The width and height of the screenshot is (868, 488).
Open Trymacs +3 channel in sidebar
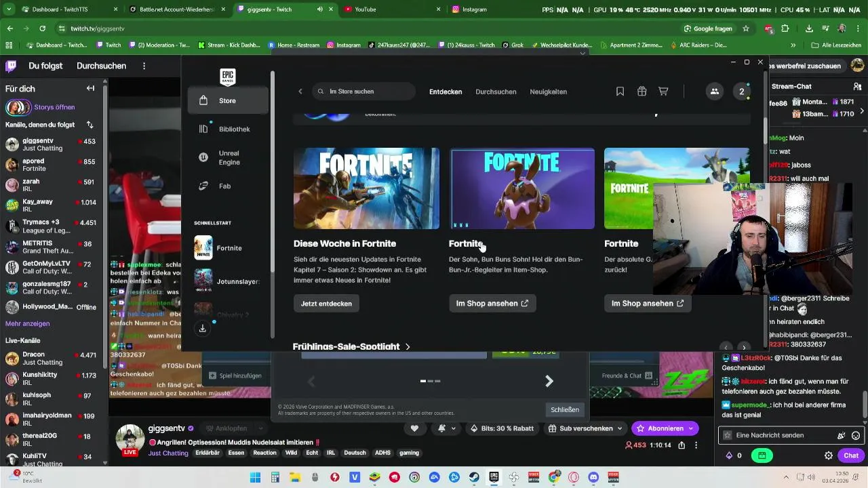pos(53,226)
